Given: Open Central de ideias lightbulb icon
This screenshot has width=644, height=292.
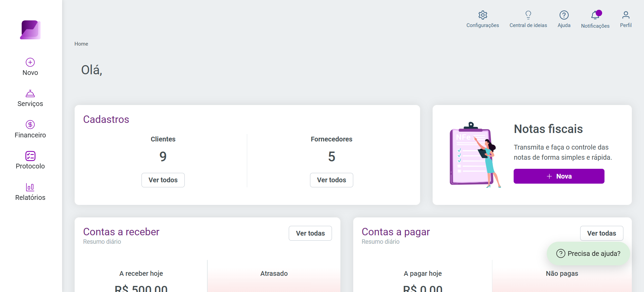Looking at the screenshot, I should click(528, 15).
